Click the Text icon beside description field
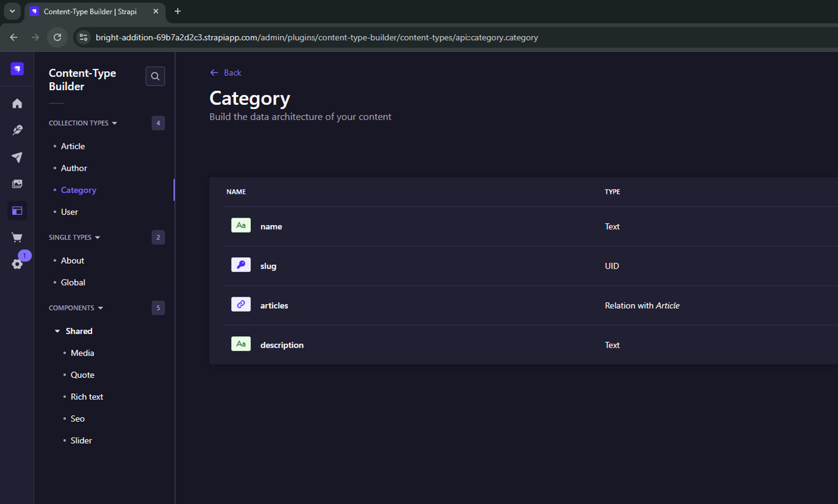Image resolution: width=838 pixels, height=504 pixels. [241, 344]
